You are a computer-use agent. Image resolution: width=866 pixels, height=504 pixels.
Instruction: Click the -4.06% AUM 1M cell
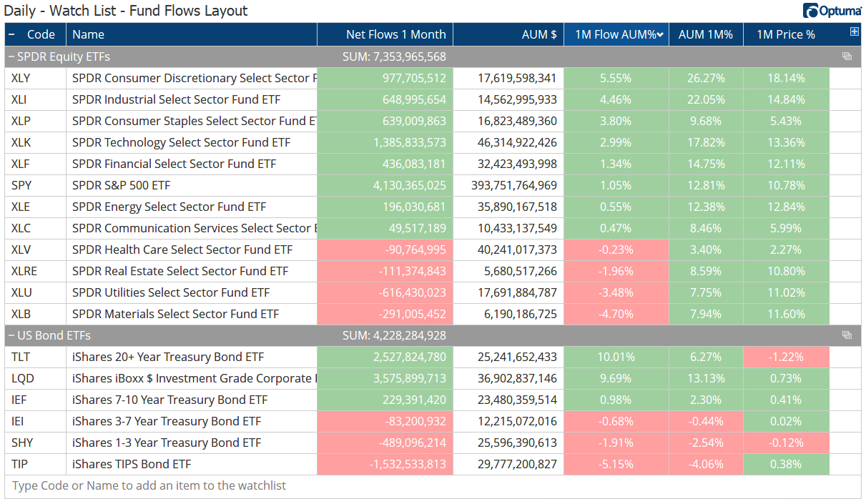click(x=706, y=464)
